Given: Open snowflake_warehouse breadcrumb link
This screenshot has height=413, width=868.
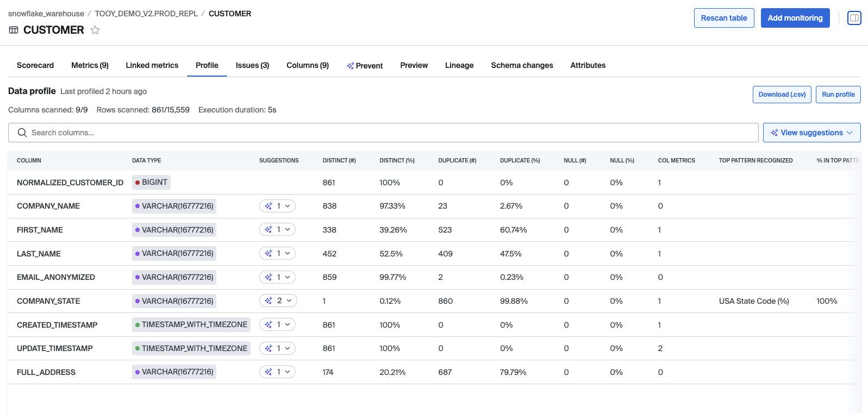Looking at the screenshot, I should pos(46,14).
